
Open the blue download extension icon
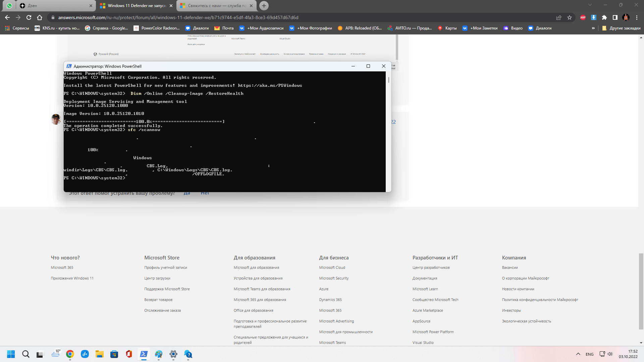tap(593, 17)
